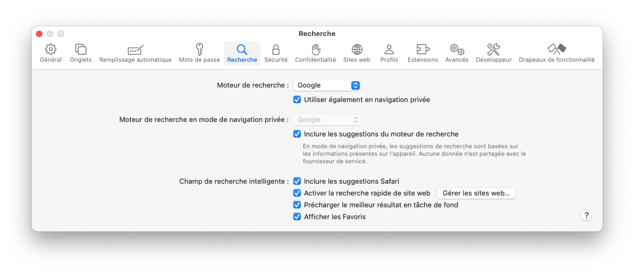Switch to the Profils tab
644x275 pixels.
click(x=389, y=53)
